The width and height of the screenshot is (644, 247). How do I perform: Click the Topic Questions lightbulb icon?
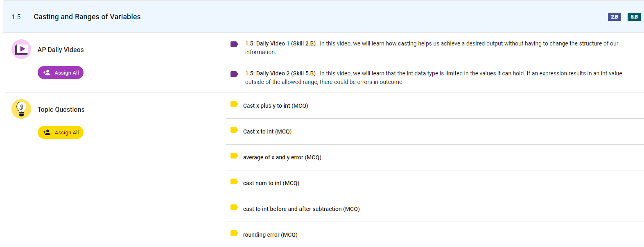pyautogui.click(x=21, y=109)
